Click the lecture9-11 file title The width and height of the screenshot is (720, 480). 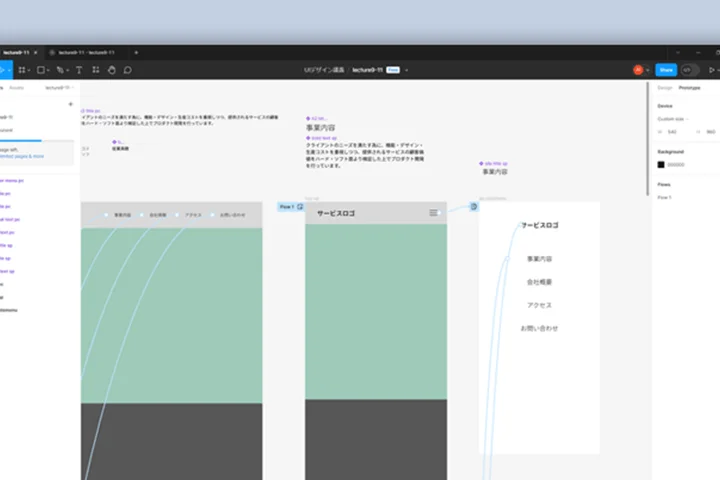click(x=367, y=70)
